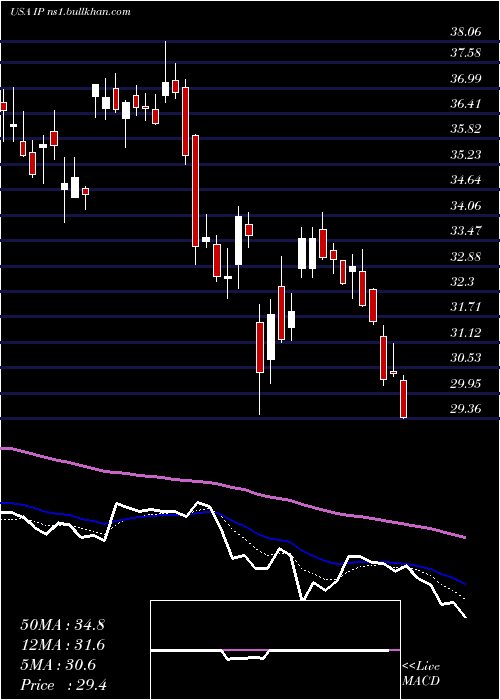Click the 36.41 price level label
500x700 pixels.
(x=466, y=104)
